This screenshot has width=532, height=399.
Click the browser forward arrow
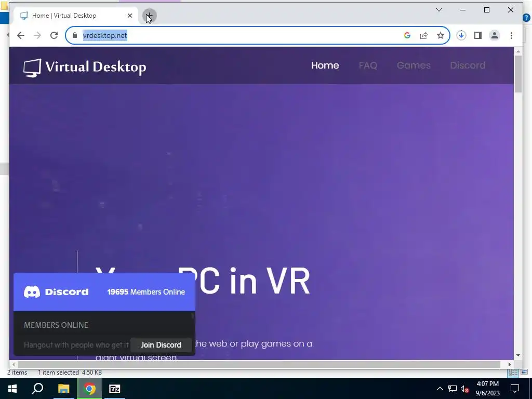click(x=37, y=35)
